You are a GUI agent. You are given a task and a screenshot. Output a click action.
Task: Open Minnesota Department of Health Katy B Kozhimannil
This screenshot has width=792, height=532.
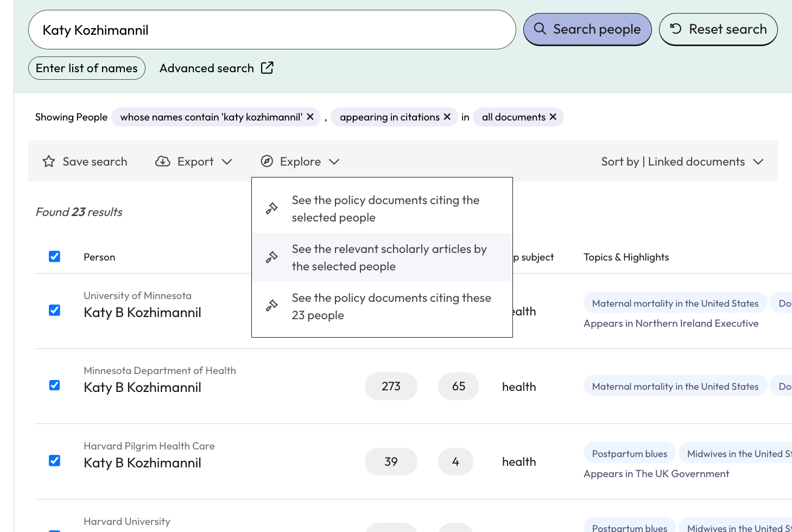click(x=142, y=387)
